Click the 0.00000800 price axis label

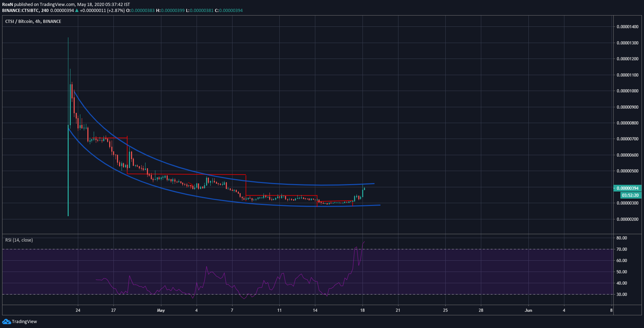pos(627,123)
